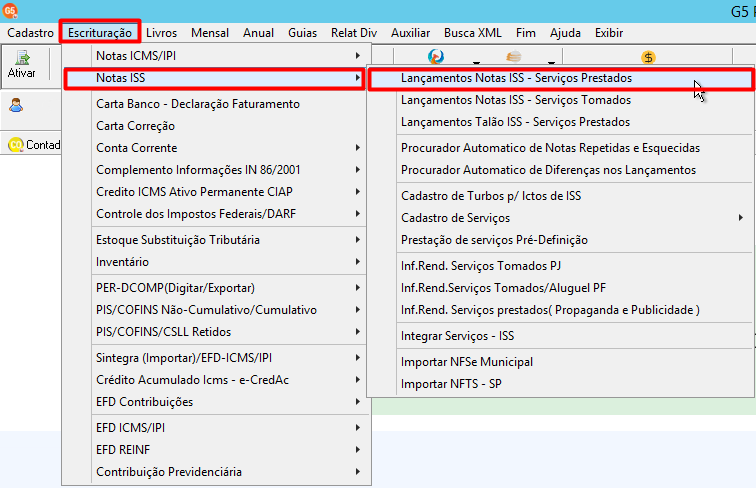The image size is (756, 488).
Task: Open EFD Contribuições submenu
Action: (216, 402)
